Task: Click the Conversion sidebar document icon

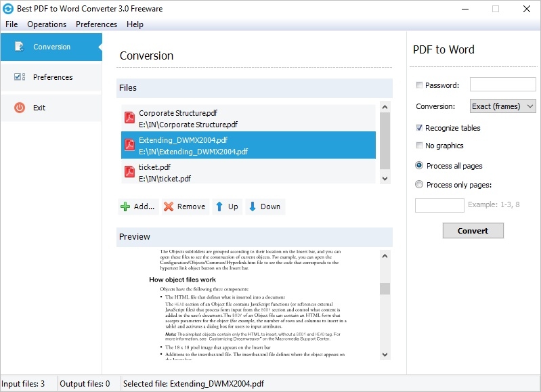Action: tap(20, 47)
